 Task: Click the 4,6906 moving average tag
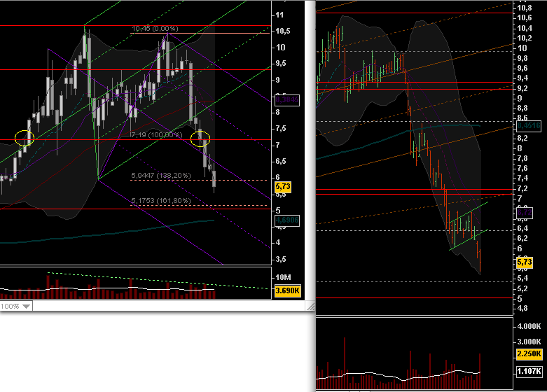click(287, 220)
